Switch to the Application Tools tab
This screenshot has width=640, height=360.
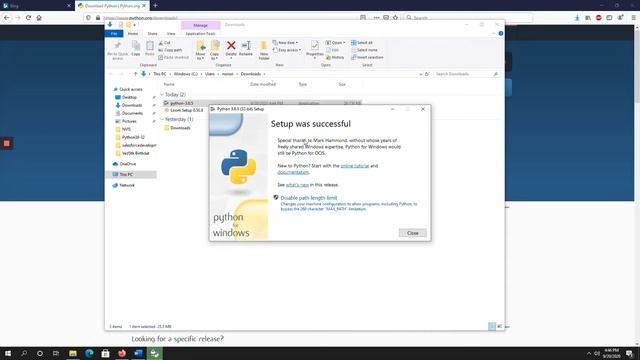tap(200, 33)
